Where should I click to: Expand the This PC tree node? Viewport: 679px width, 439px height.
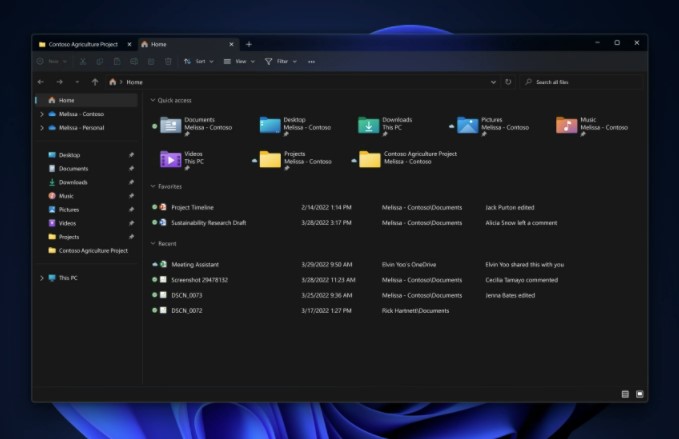(x=41, y=277)
